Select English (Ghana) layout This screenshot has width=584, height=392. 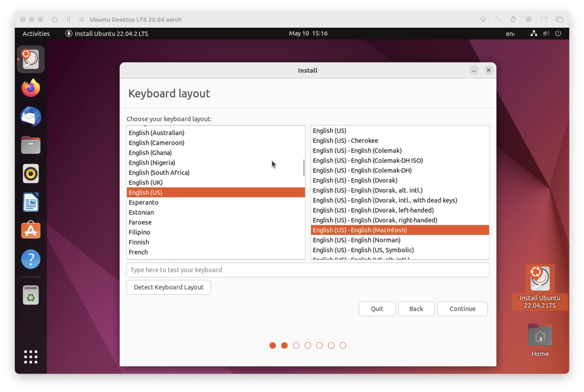pos(216,153)
